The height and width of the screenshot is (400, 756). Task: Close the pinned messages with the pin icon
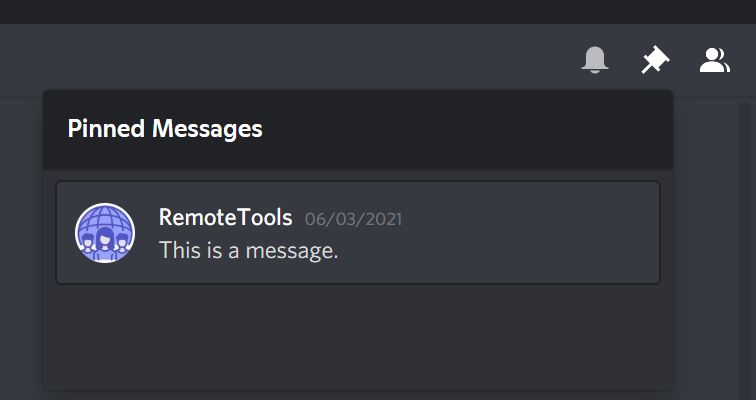tap(655, 60)
